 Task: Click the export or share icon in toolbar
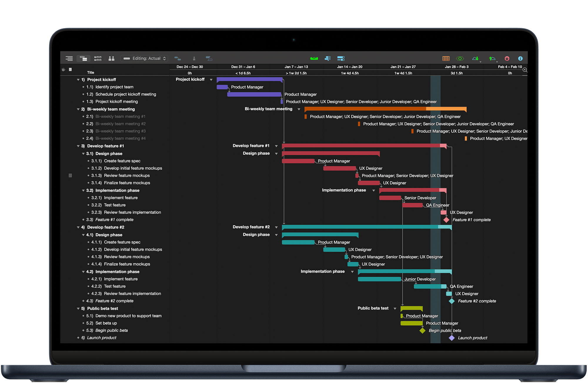[493, 58]
